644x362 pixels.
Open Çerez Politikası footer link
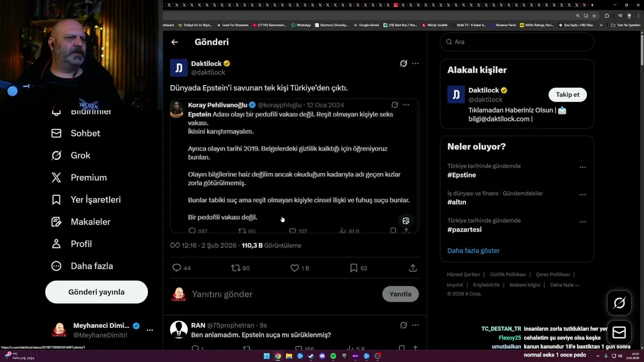(552, 275)
